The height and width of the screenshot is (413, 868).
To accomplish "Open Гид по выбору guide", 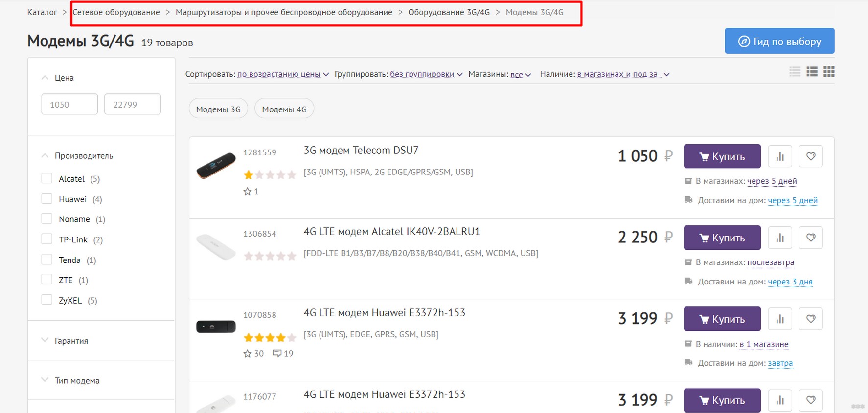I will [779, 41].
